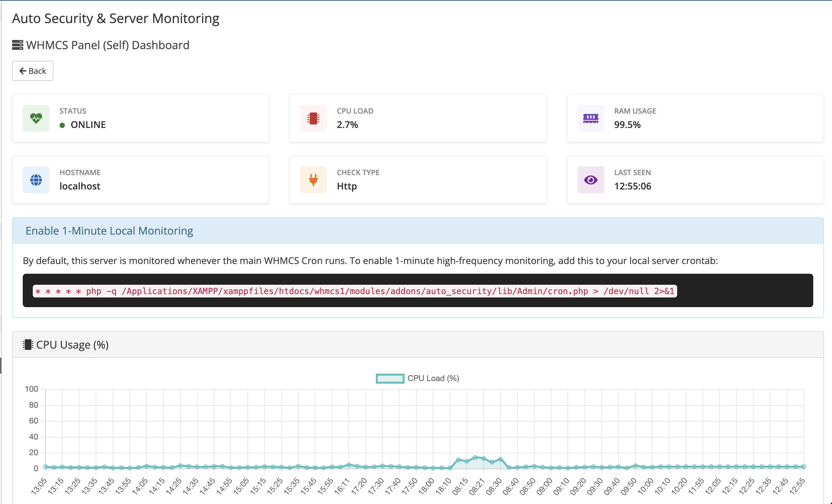The width and height of the screenshot is (832, 504).
Task: Select the last seen time 12:55:06
Action: [x=633, y=186]
